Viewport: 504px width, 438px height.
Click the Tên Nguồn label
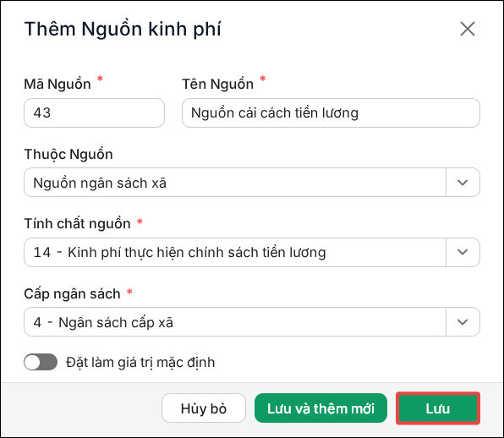[217, 85]
